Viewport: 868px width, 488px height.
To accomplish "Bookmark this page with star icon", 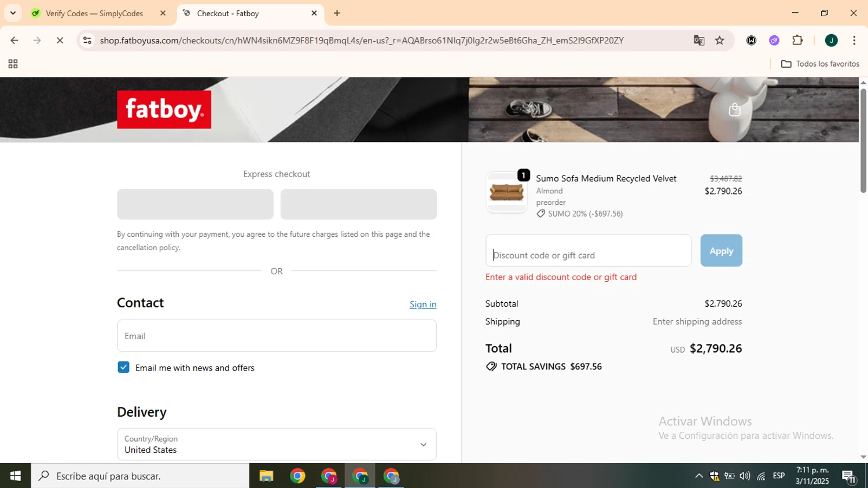I will 720,41.
